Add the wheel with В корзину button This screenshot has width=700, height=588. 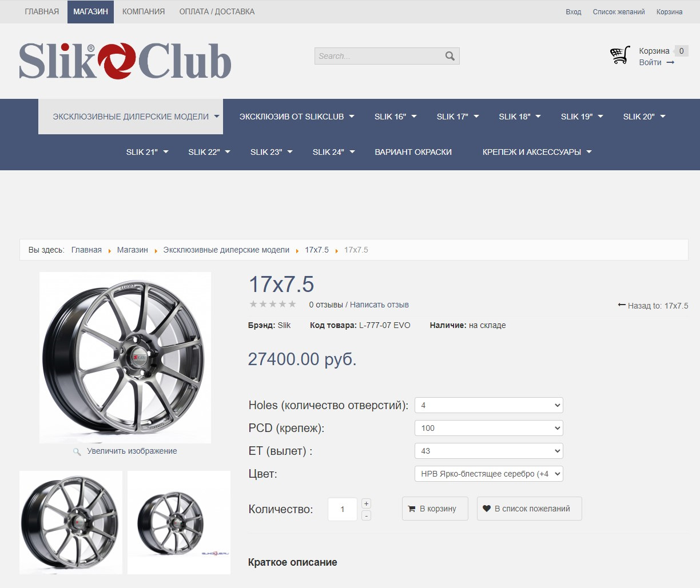click(x=435, y=509)
